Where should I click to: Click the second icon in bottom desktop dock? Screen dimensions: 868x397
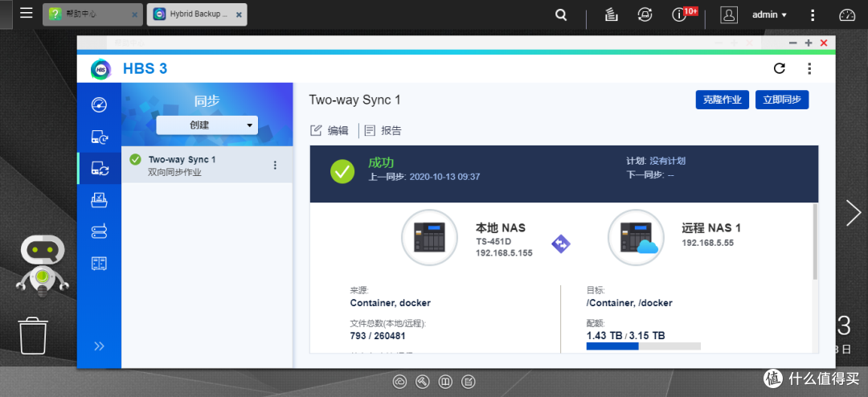pos(423,382)
